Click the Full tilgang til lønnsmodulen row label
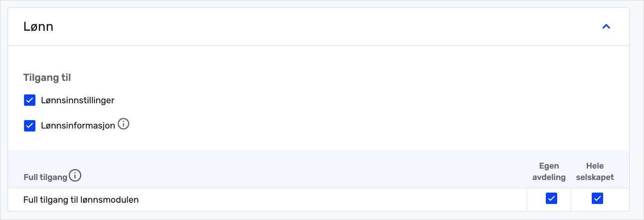 point(81,200)
